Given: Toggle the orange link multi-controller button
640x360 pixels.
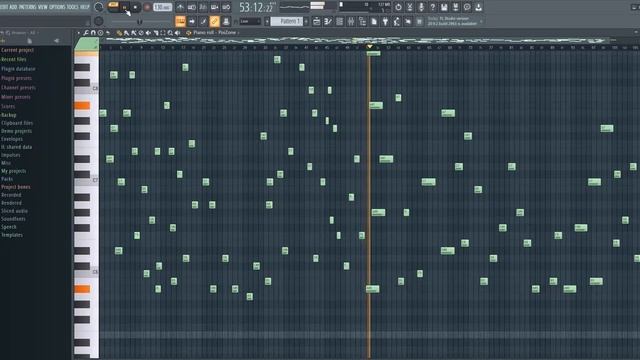Looking at the screenshot, I should (x=214, y=21).
